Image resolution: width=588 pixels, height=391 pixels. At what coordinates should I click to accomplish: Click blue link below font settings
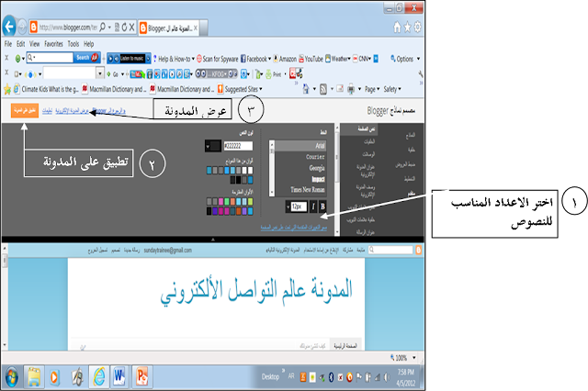point(294,228)
